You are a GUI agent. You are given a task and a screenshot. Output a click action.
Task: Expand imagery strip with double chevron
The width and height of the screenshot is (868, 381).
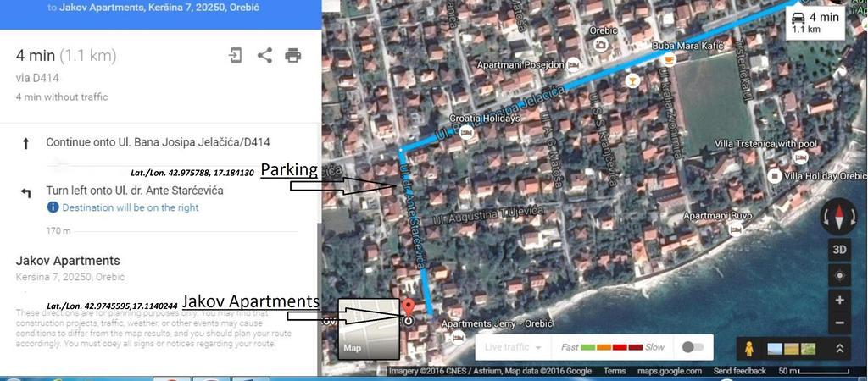(x=840, y=348)
